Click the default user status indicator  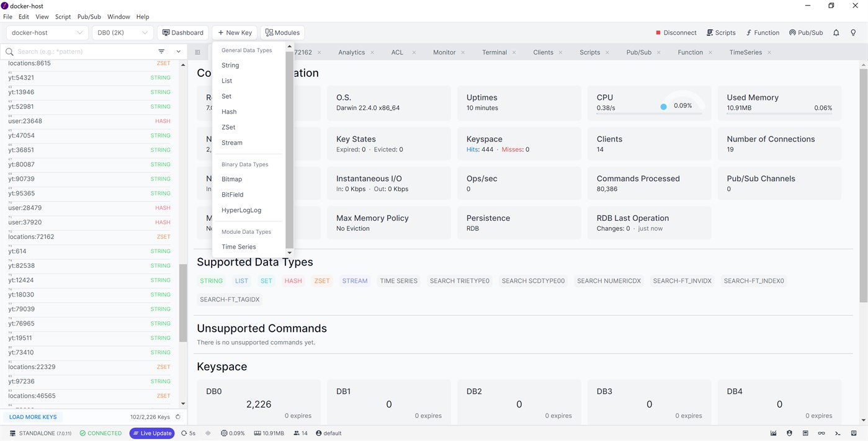[329, 434]
